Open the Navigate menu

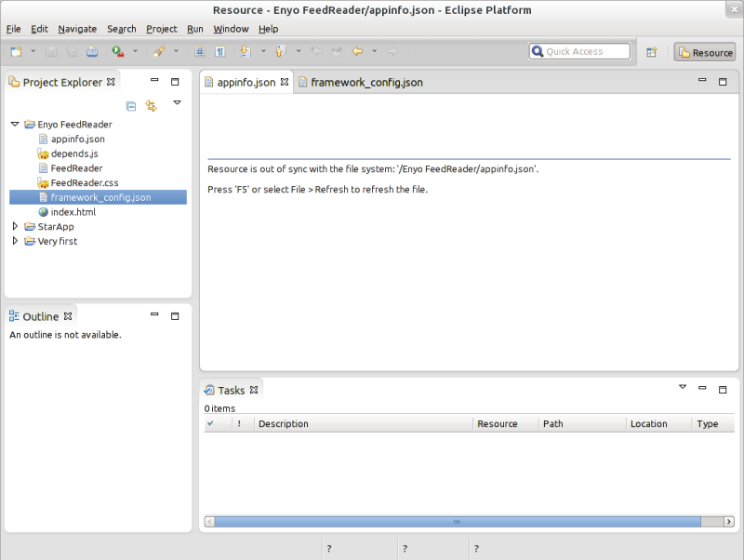pos(77,29)
